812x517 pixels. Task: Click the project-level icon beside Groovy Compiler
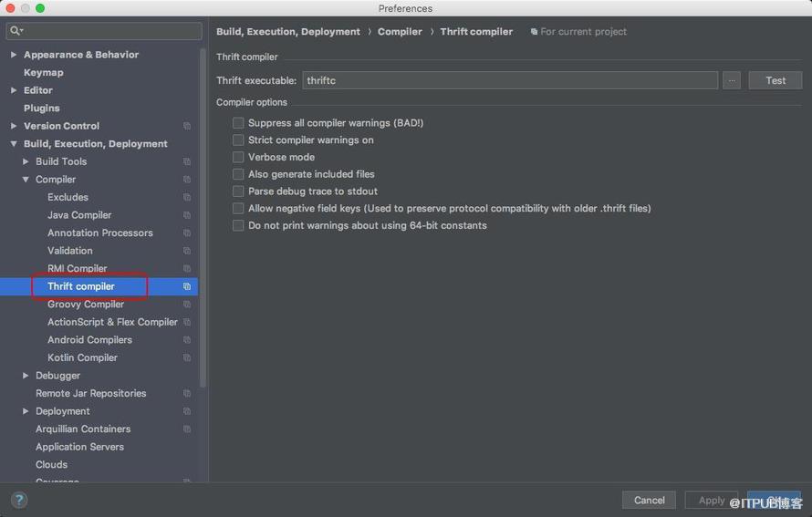(187, 305)
